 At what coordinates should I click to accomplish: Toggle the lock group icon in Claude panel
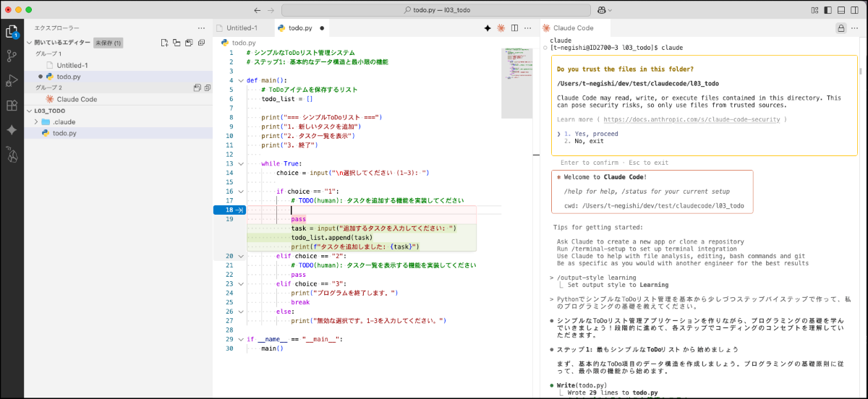tap(841, 28)
